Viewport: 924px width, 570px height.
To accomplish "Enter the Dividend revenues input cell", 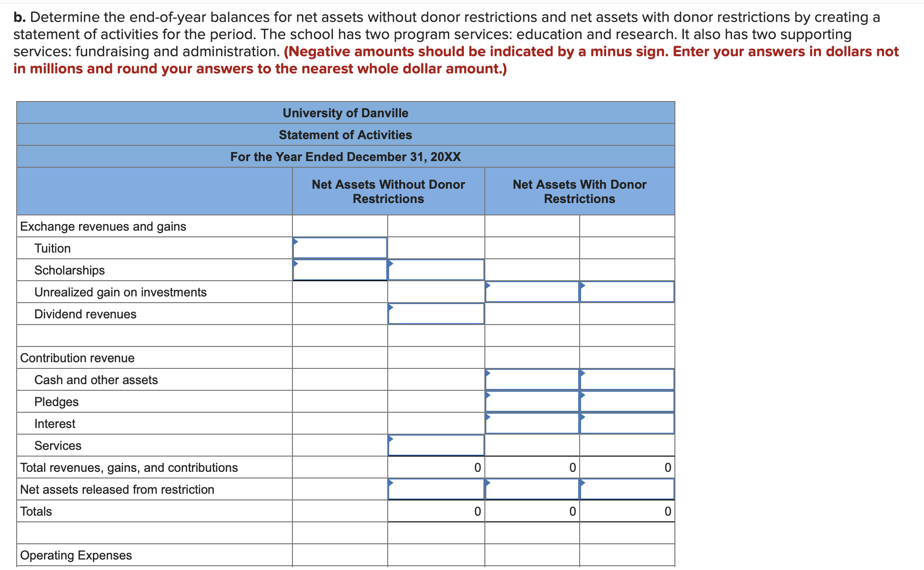I will tap(436, 314).
